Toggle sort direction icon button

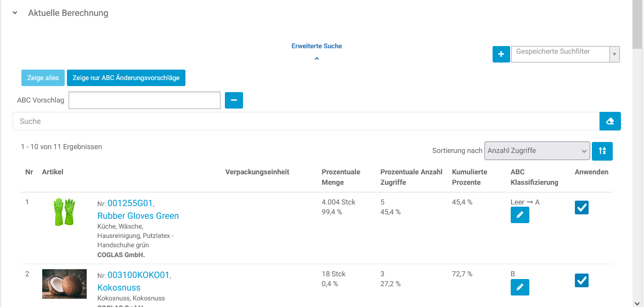click(x=602, y=151)
